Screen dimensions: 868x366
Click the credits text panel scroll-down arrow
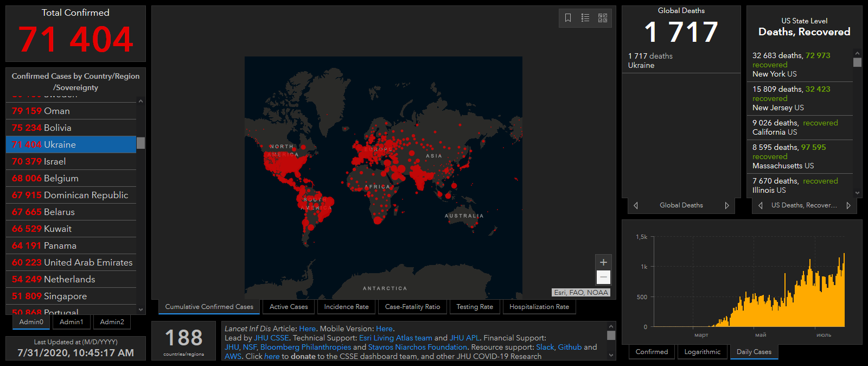(611, 356)
